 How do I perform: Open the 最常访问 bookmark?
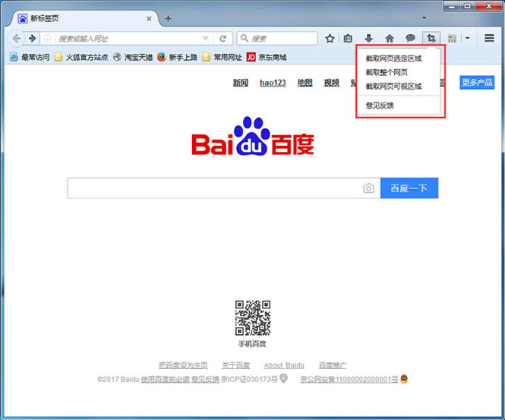click(30, 57)
